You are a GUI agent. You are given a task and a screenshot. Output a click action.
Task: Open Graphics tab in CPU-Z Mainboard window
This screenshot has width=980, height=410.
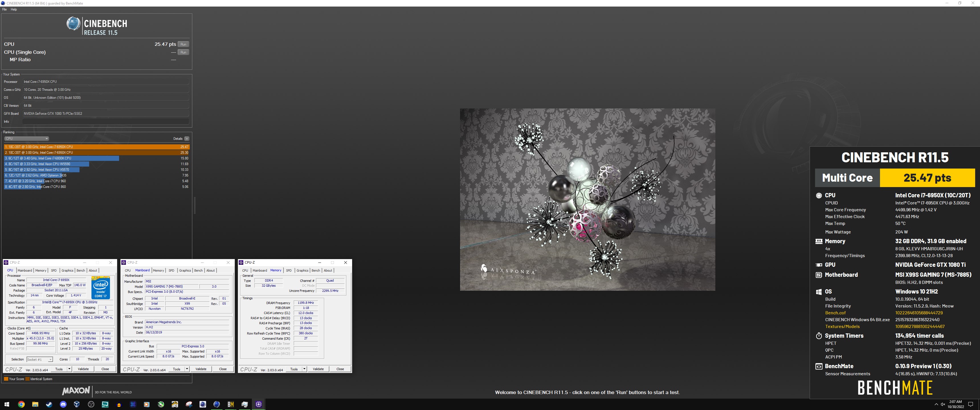[185, 270]
